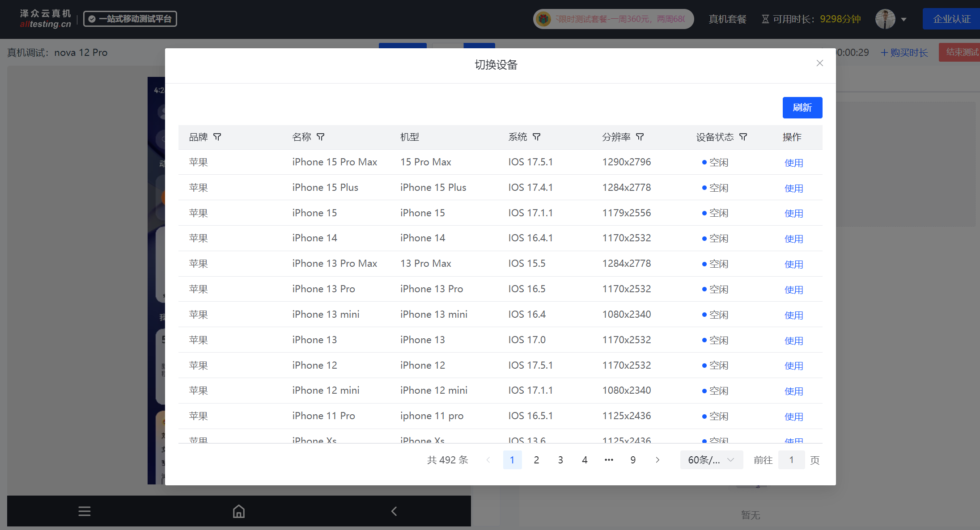The image size is (980, 530).
Task: Click the system column filter icon
Action: 537,137
